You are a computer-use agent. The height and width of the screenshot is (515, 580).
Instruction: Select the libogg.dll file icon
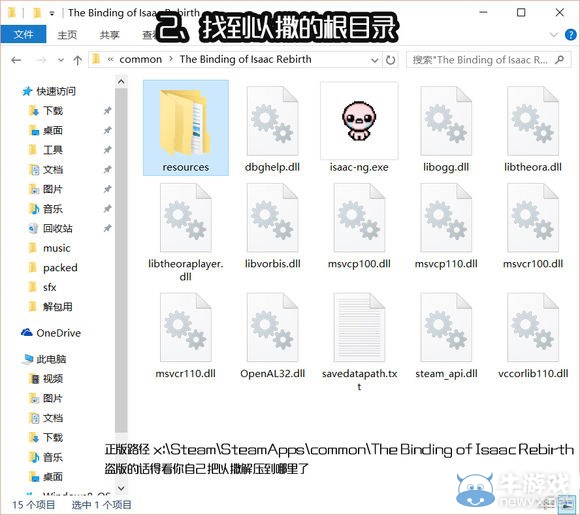click(x=446, y=121)
